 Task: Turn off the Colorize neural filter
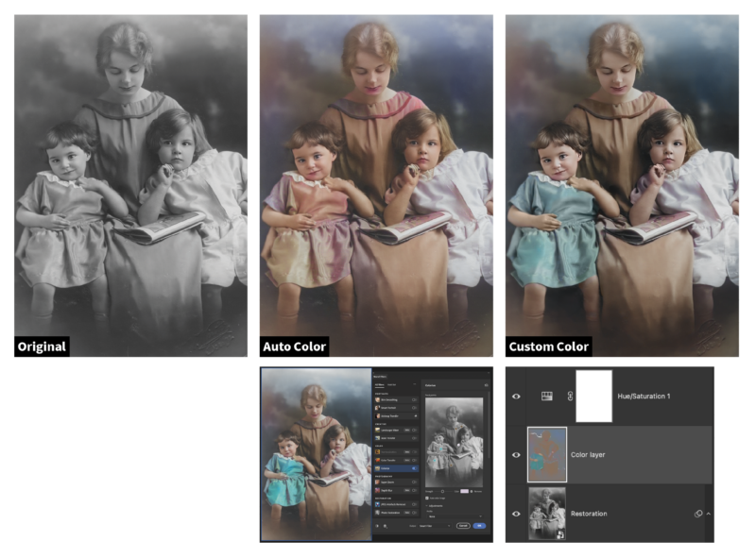click(x=414, y=468)
